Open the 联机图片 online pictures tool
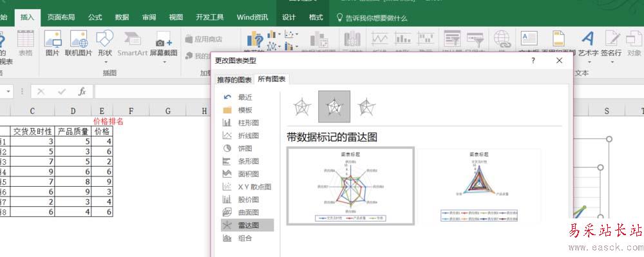Screen dimensions: 644x257 [79, 43]
